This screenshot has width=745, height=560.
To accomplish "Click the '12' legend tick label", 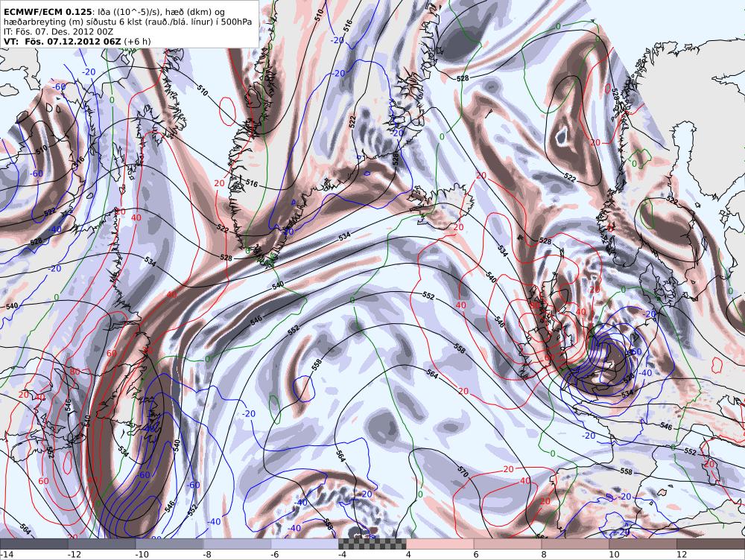I will click(682, 555).
